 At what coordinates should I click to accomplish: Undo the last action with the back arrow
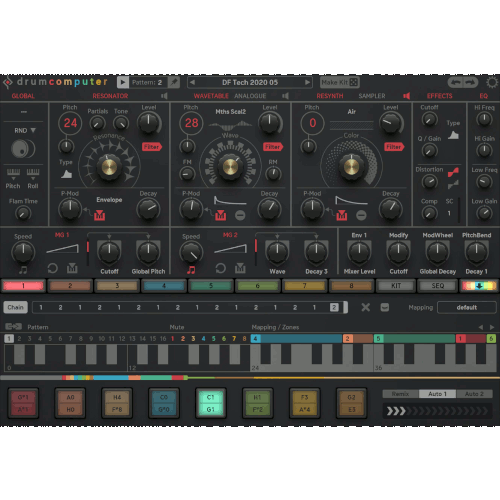(x=456, y=82)
